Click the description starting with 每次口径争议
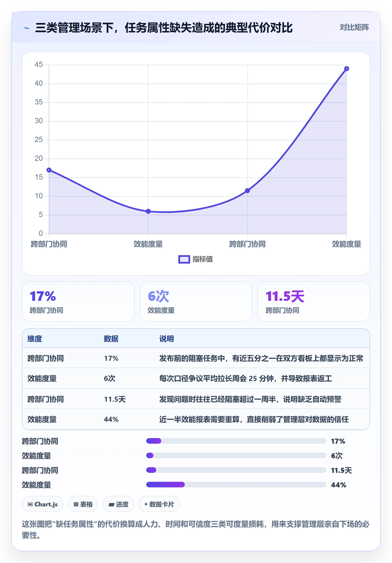 [246, 379]
